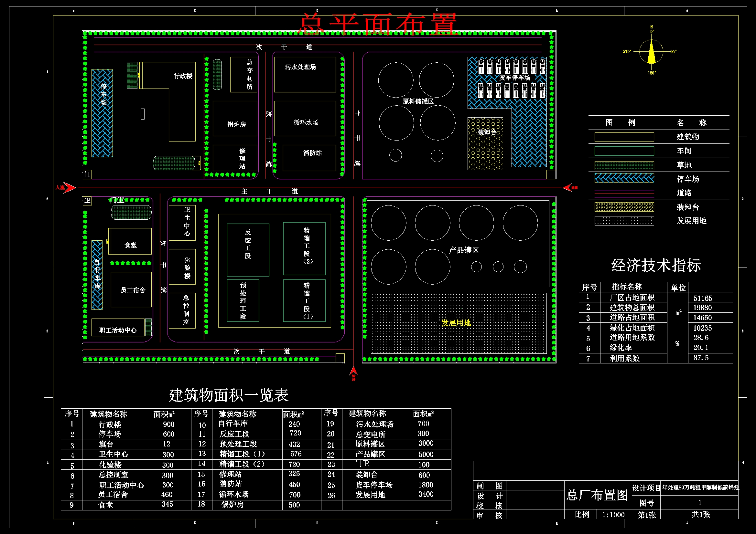The image size is (756, 534).
Task: Click the 建筑物面积一览表 table title
Action: pyautogui.click(x=229, y=395)
